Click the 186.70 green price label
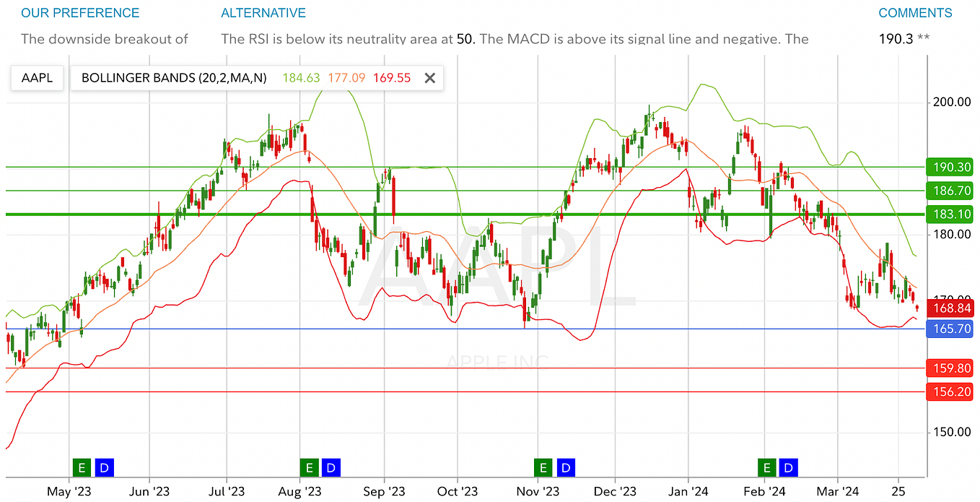The image size is (980, 502). [949, 191]
